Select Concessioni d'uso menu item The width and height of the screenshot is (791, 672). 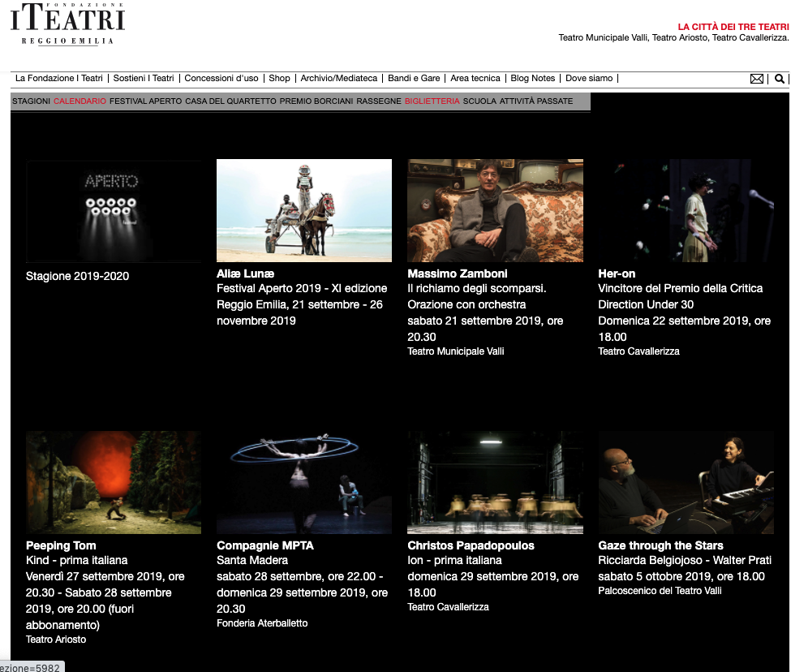(x=221, y=78)
